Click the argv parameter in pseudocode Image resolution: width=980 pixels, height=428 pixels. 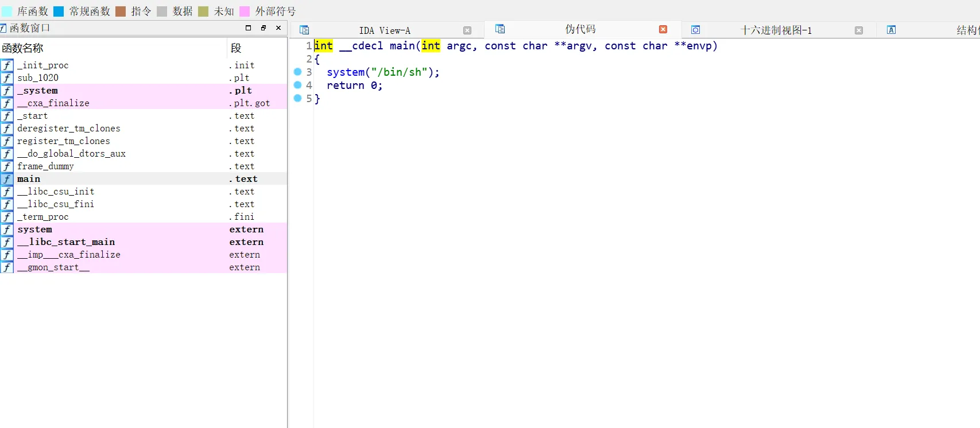tap(579, 46)
